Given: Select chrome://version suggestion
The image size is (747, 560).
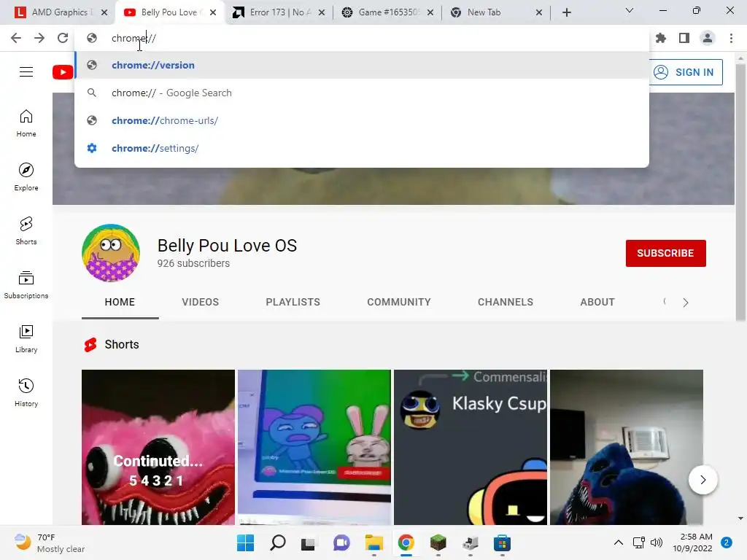Looking at the screenshot, I should point(362,65).
